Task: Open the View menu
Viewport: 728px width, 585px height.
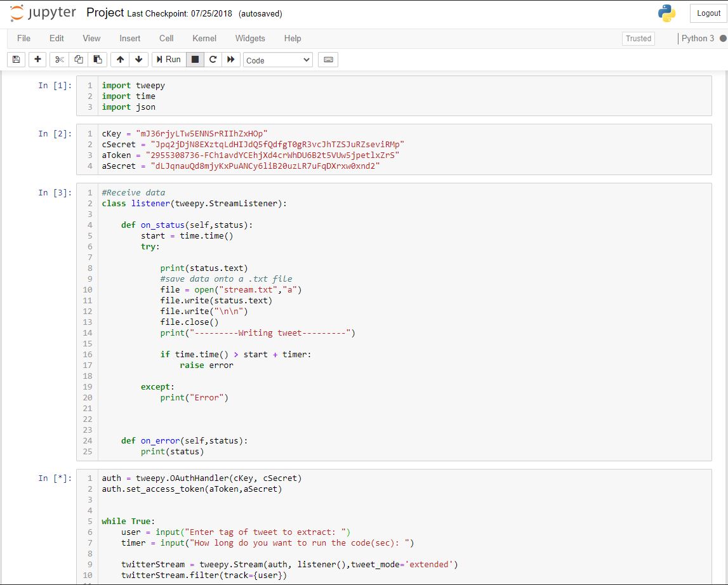Action: [91, 39]
